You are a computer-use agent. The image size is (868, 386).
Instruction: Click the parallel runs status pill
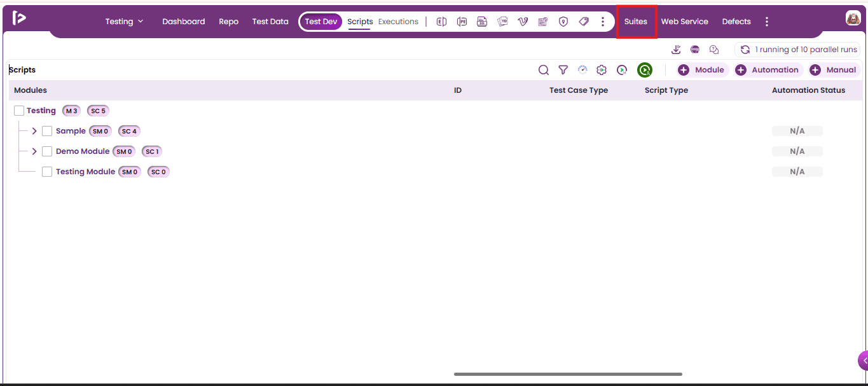tap(798, 50)
